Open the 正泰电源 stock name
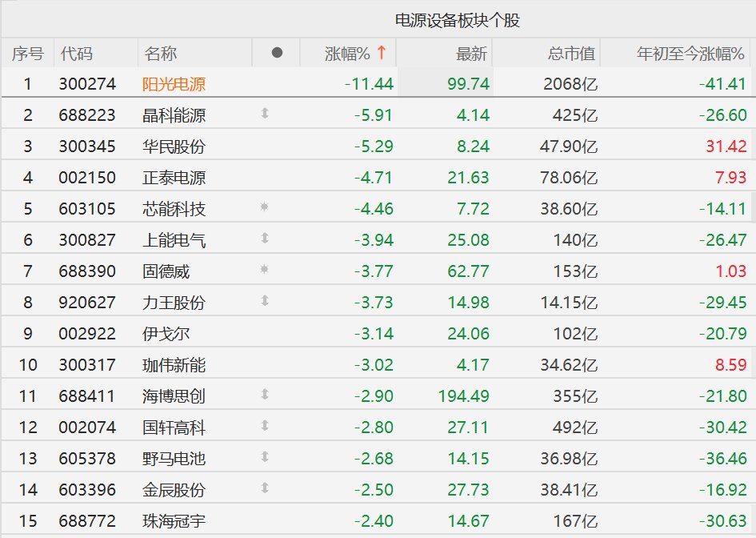 click(x=174, y=178)
